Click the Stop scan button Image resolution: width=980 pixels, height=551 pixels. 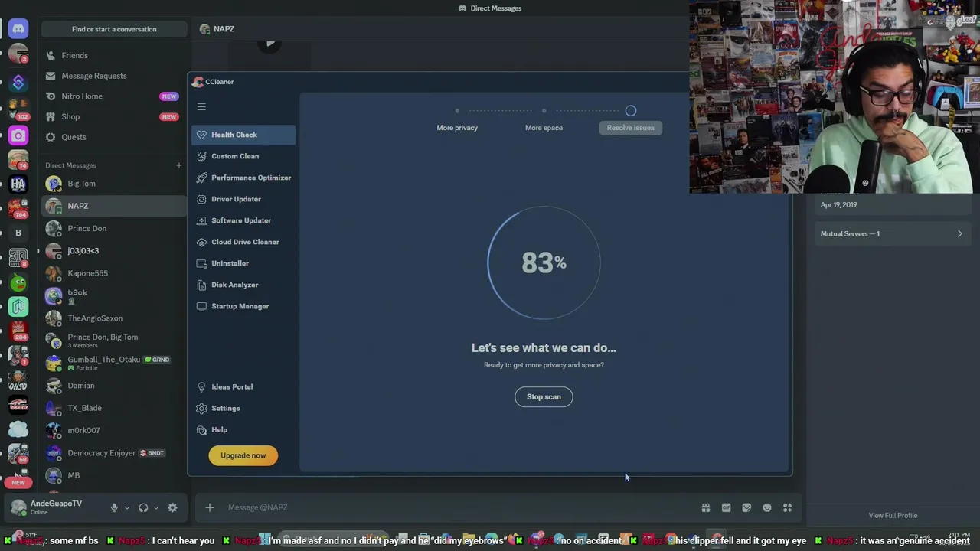[x=544, y=396]
